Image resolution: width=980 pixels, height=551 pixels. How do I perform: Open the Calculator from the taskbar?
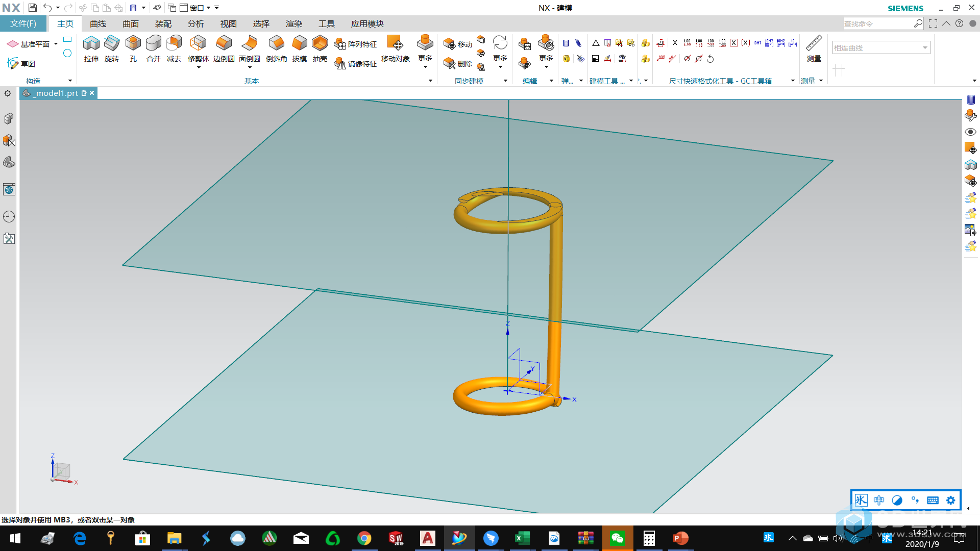649,538
